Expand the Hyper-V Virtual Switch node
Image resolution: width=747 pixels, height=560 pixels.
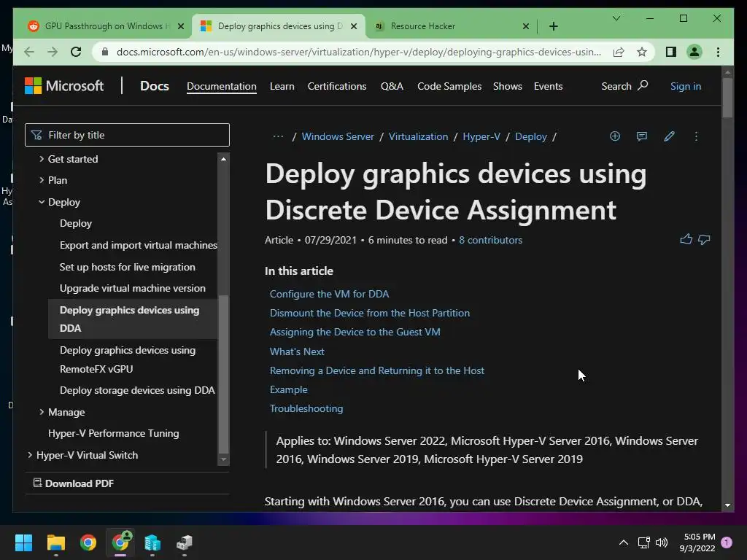click(x=30, y=455)
